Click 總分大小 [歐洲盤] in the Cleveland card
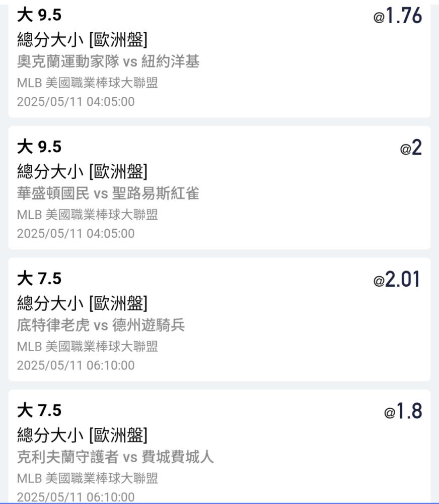The width and height of the screenshot is (439, 504). [83, 435]
